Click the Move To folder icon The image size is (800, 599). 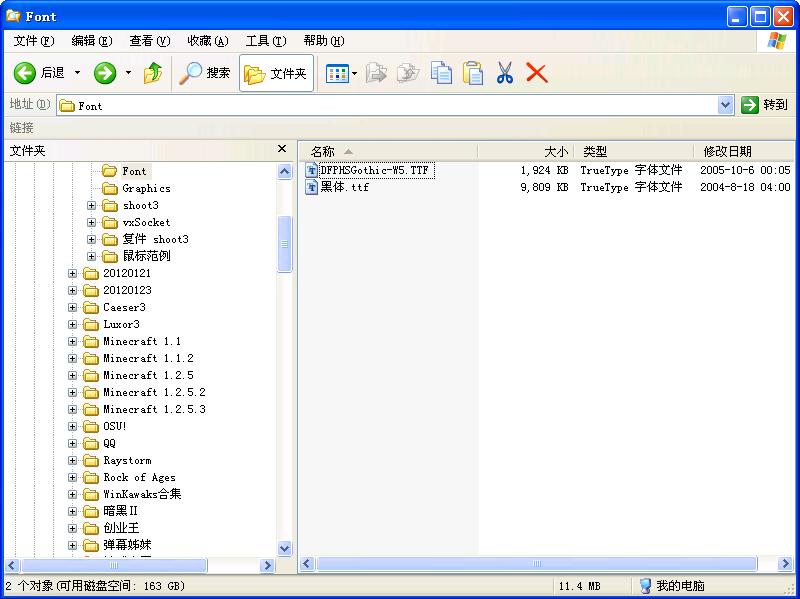(377, 73)
